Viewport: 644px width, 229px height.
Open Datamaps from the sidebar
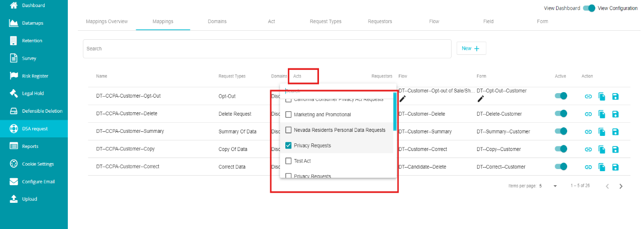(x=34, y=23)
